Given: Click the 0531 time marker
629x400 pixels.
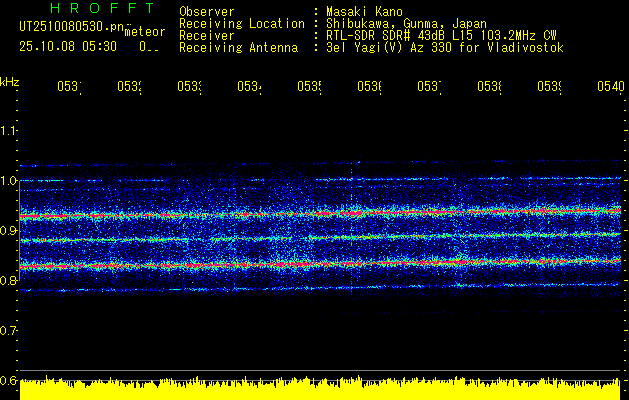Looking at the screenshot, I should pos(69,86).
